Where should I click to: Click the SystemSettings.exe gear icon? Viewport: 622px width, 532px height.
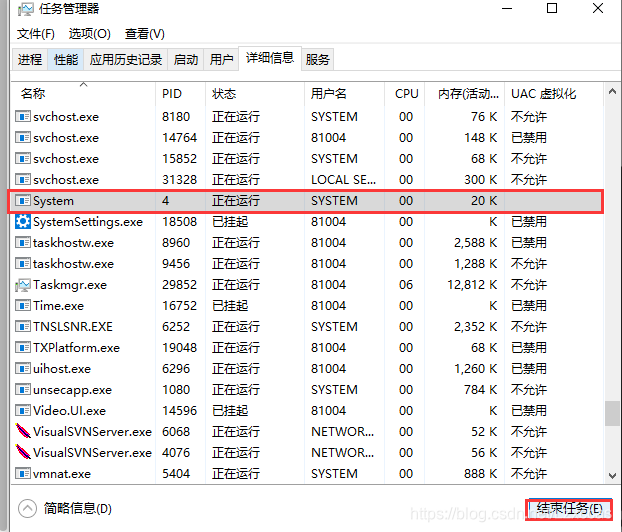tap(23, 221)
